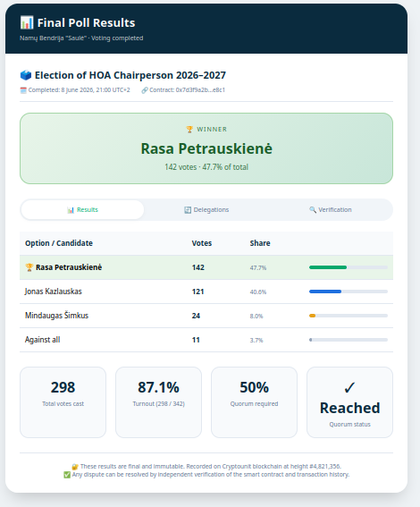Click the ballot box icon next to Election title

(x=26, y=75)
